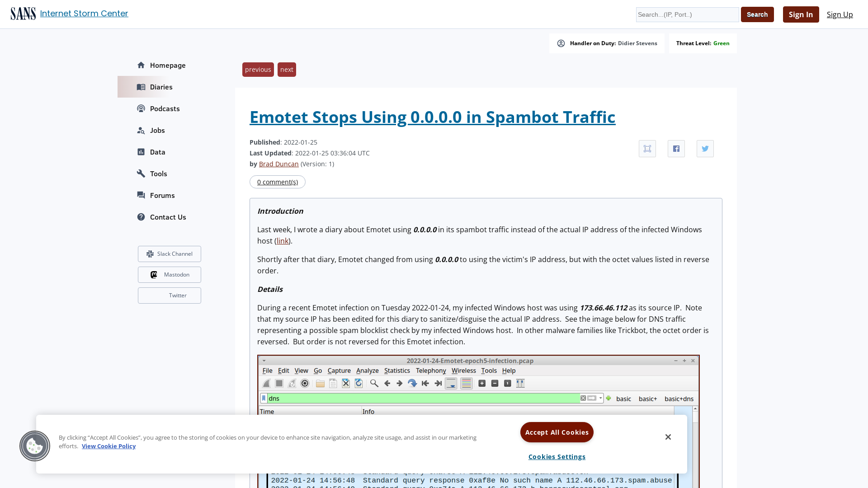Open the 0 comment(s) button
The image size is (868, 488).
pyautogui.click(x=278, y=182)
